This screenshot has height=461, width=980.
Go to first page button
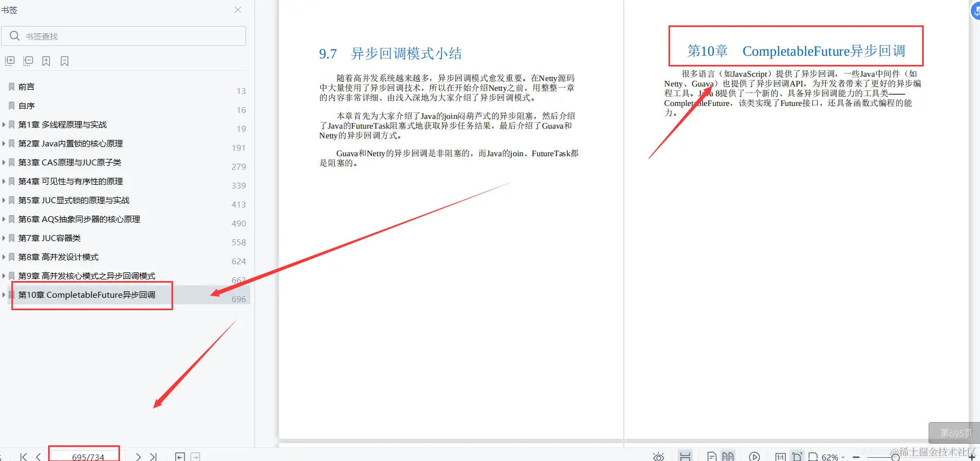tap(23, 457)
